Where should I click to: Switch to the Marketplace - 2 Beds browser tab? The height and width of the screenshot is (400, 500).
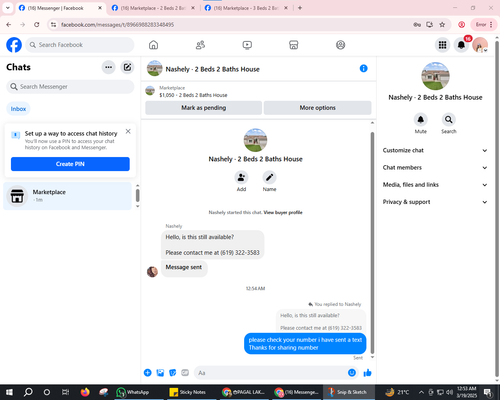pos(153,8)
